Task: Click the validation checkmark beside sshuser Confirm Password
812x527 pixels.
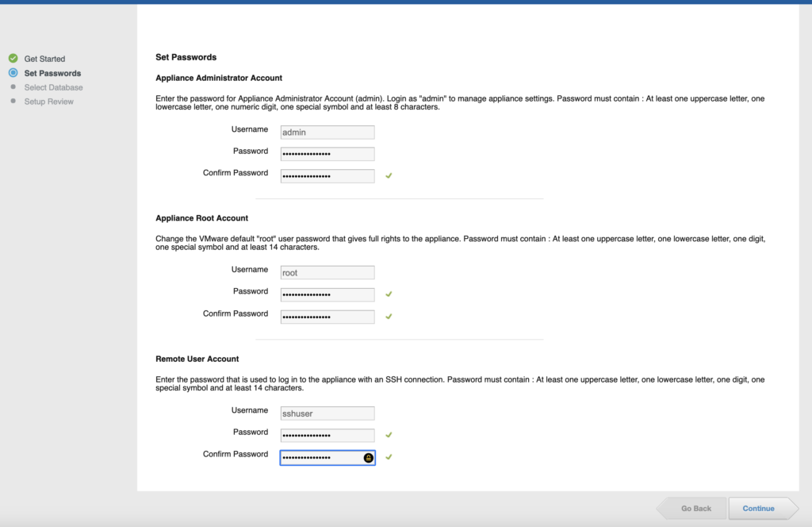Action: [389, 457]
